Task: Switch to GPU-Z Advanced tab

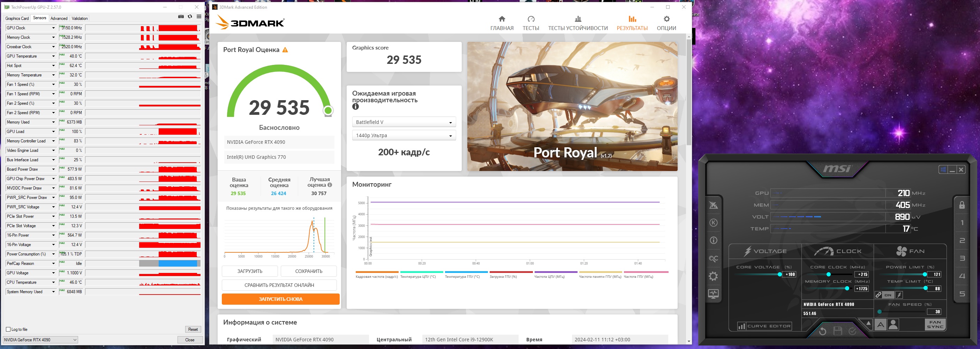Action: tap(59, 18)
